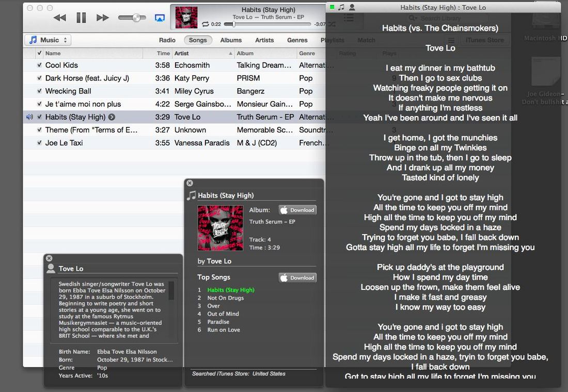Viewport: 568px width, 392px height.
Task: Open the Artists tab
Action: [x=264, y=40]
